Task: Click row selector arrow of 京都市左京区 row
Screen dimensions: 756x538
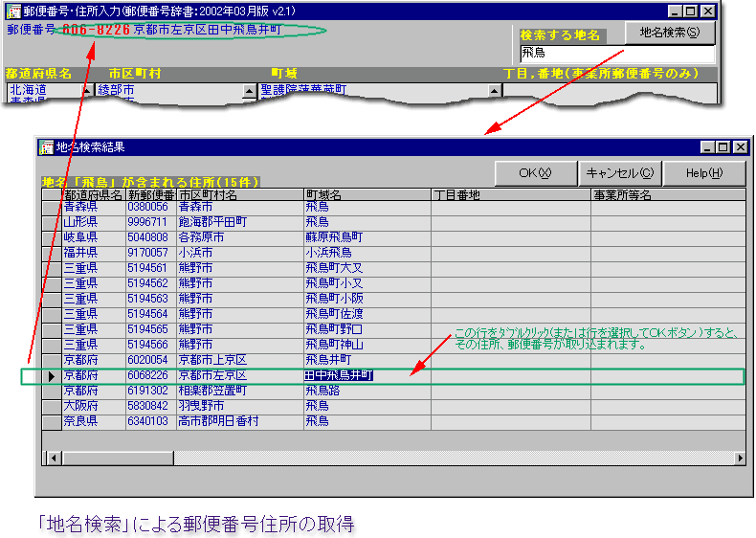Action: pos(52,375)
